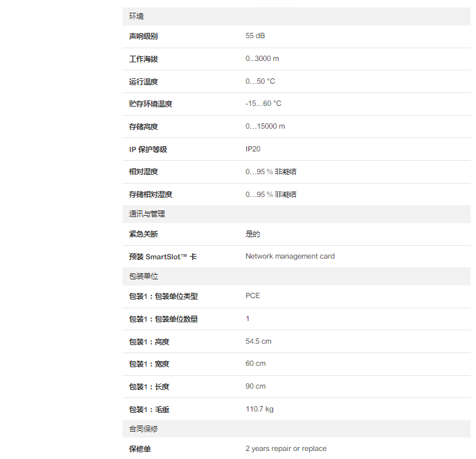The height and width of the screenshot is (459, 476).
Task: Click the 存储相对湿度 humidity value
Action: (x=270, y=194)
